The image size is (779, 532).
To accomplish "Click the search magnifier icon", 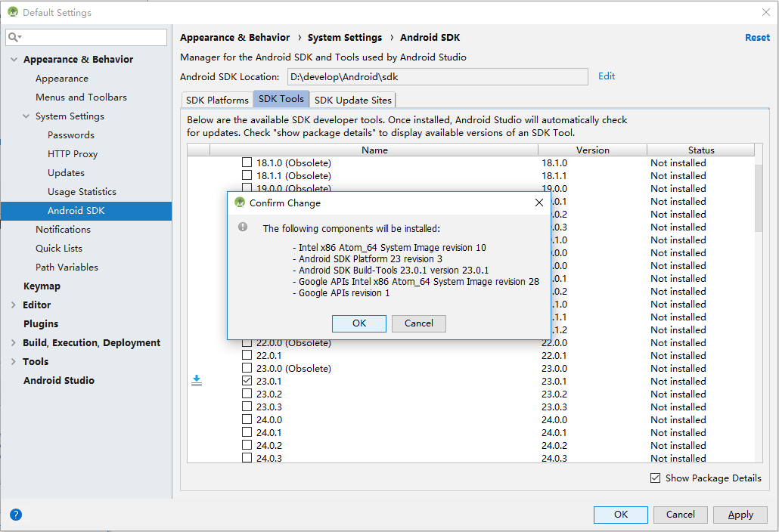I will click(x=14, y=37).
